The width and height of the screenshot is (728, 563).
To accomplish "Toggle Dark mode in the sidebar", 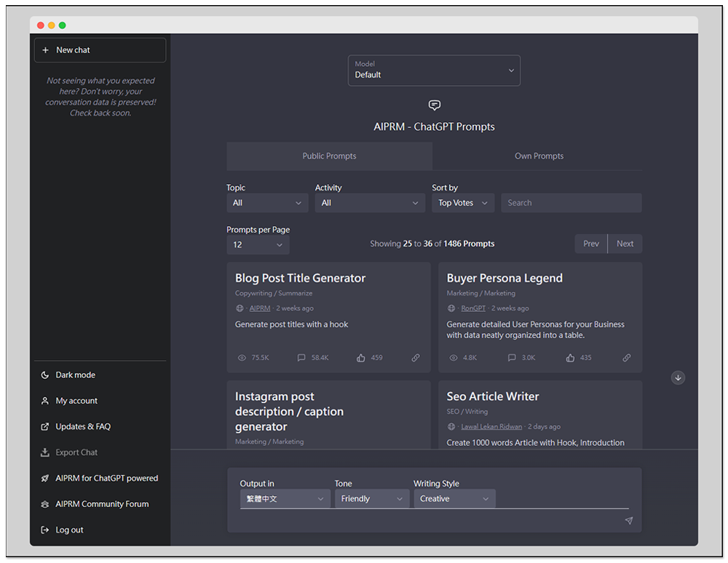I will pos(75,375).
